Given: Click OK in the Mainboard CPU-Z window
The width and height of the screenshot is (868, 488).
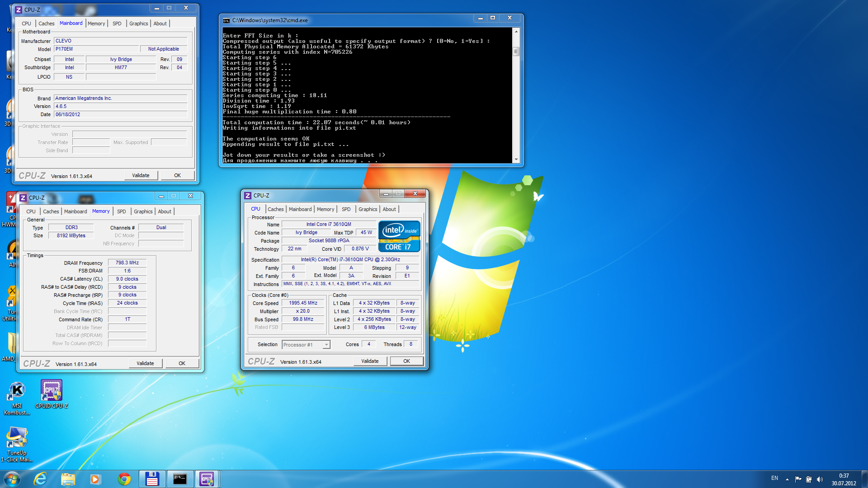Looking at the screenshot, I should (177, 175).
